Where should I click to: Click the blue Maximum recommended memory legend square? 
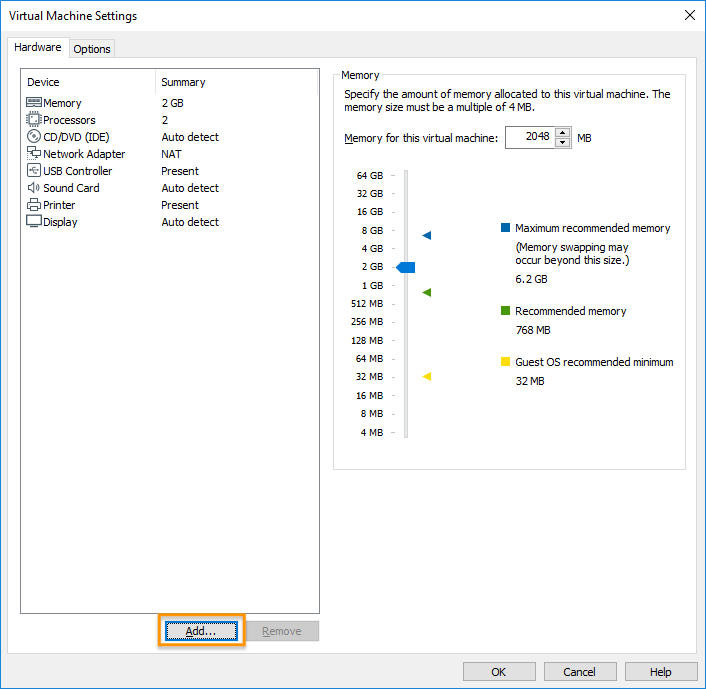tap(506, 227)
